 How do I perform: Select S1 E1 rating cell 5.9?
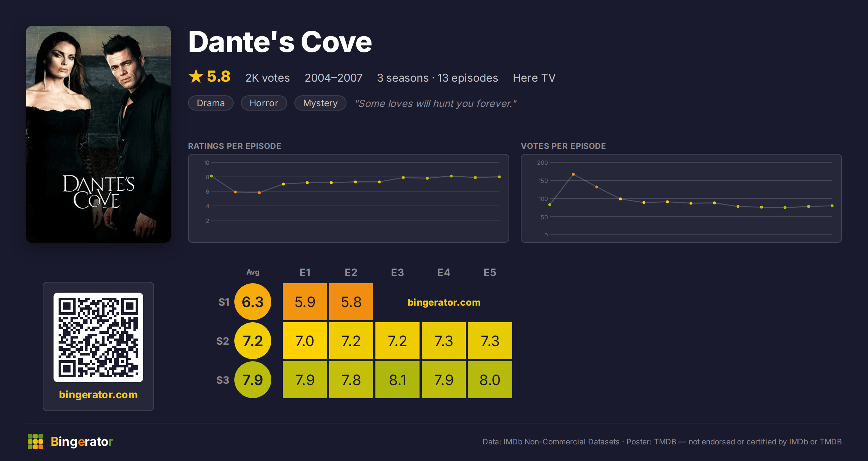305,302
